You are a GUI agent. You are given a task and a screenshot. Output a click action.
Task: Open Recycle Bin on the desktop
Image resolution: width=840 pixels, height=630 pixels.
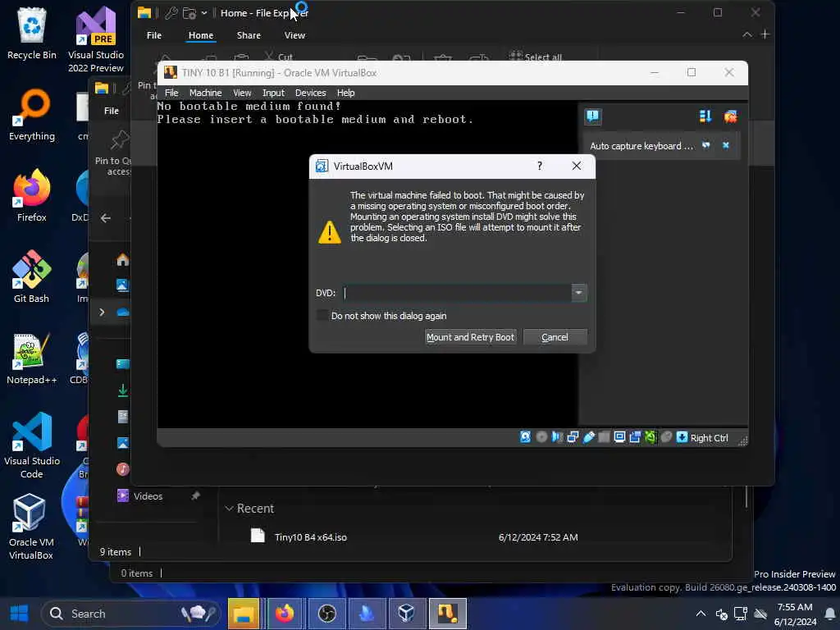(x=32, y=33)
